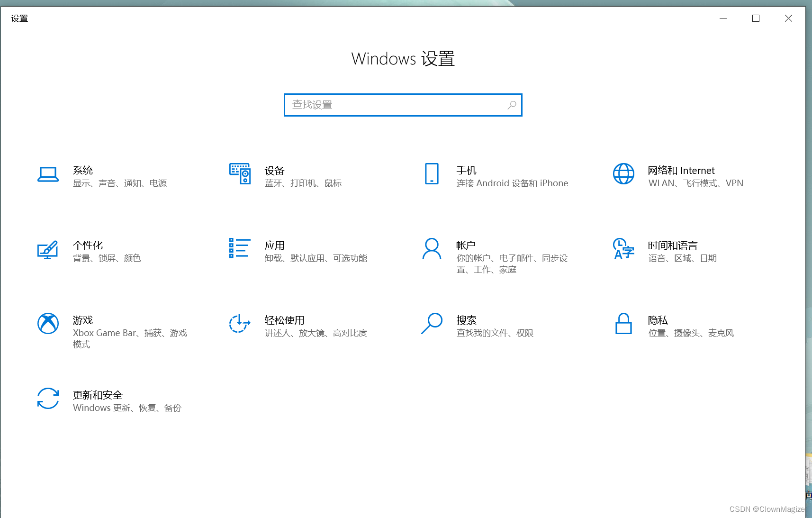Click description 显示、声音、通知、电源
812x518 pixels.
click(x=120, y=183)
